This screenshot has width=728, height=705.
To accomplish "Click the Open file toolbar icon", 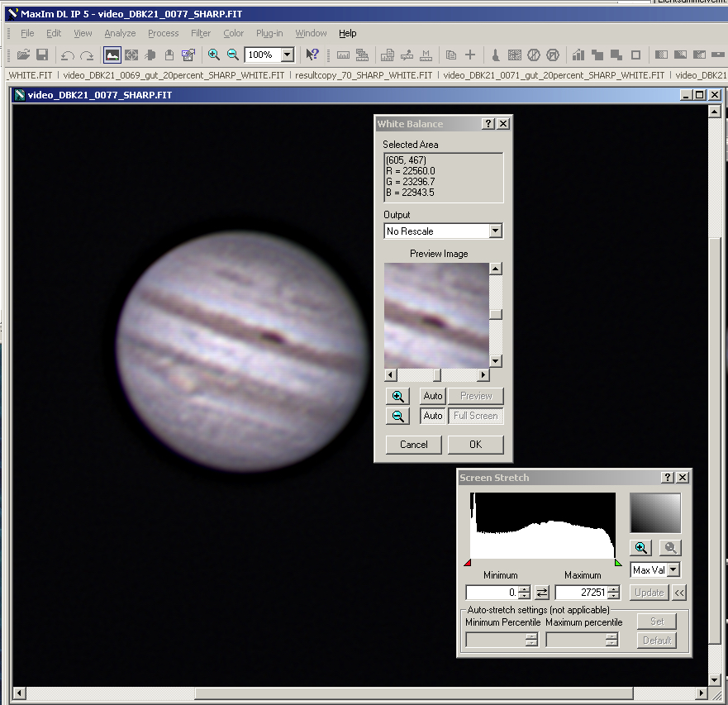I will click(x=23, y=55).
